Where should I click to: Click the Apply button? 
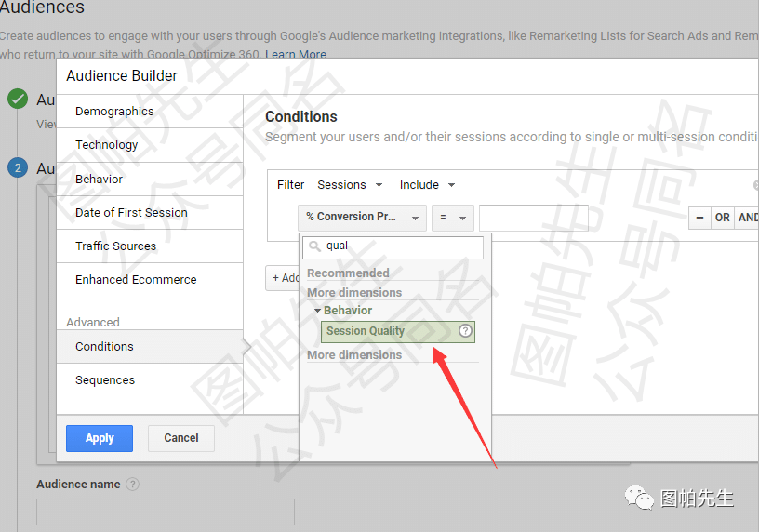point(100,438)
